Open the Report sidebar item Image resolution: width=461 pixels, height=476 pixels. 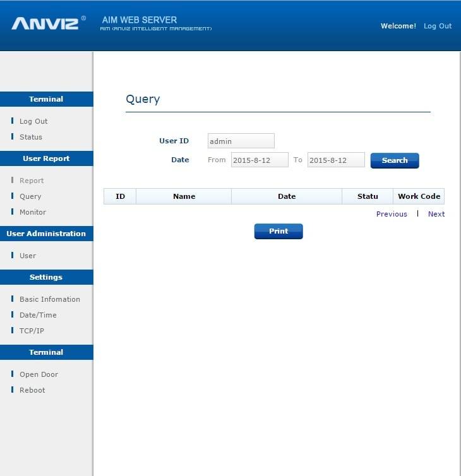pos(32,181)
